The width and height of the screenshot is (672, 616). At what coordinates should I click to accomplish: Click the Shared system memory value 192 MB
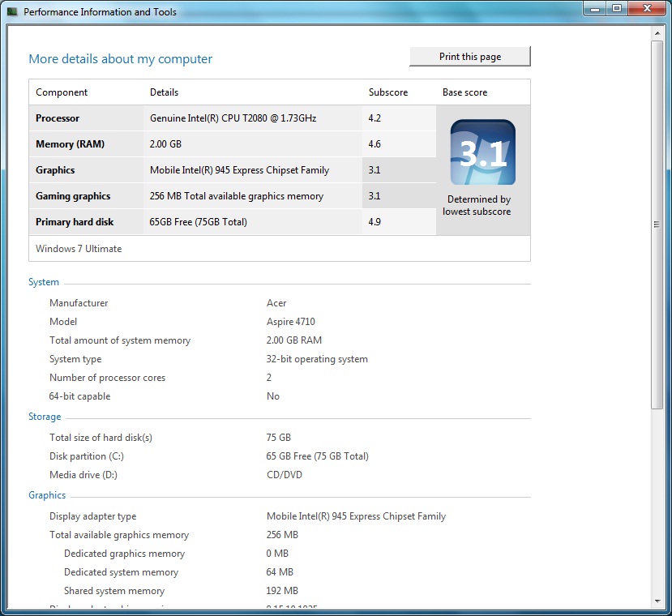(282, 591)
